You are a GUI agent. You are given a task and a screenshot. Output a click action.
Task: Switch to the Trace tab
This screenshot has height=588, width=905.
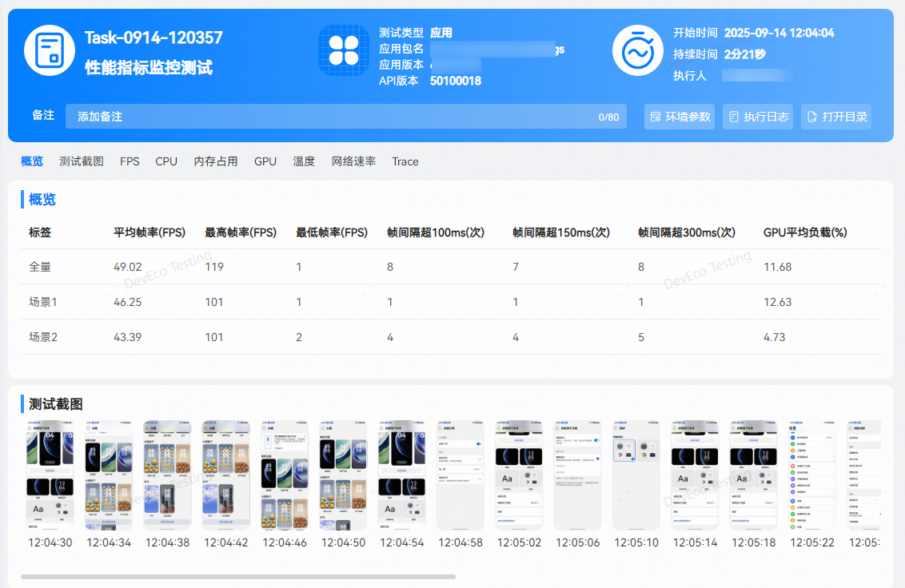coord(405,161)
